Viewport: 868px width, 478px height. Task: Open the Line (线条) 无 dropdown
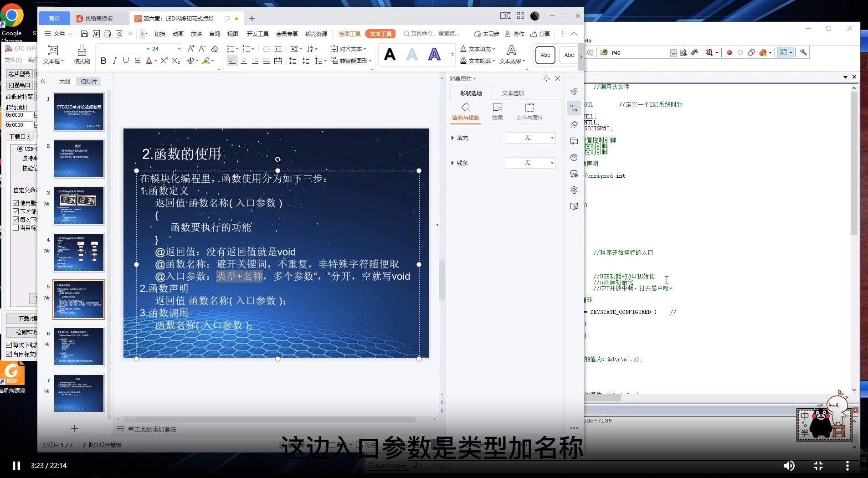(531, 163)
